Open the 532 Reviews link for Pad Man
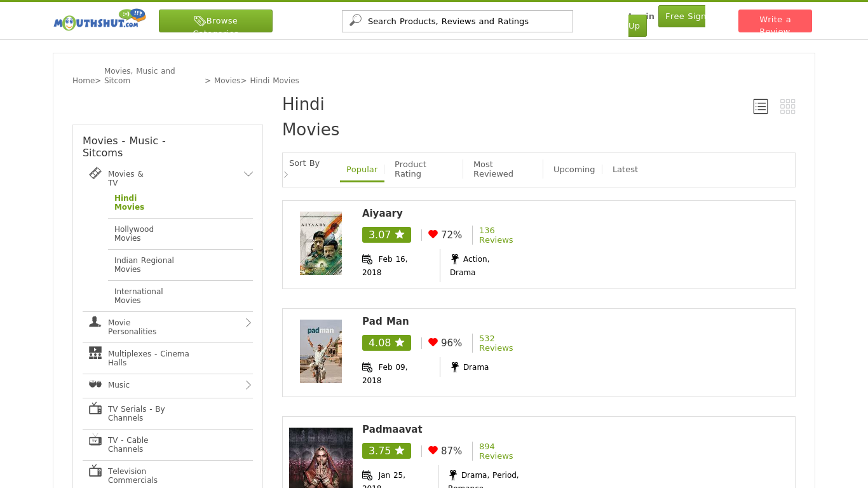868x488 pixels. coord(496,343)
